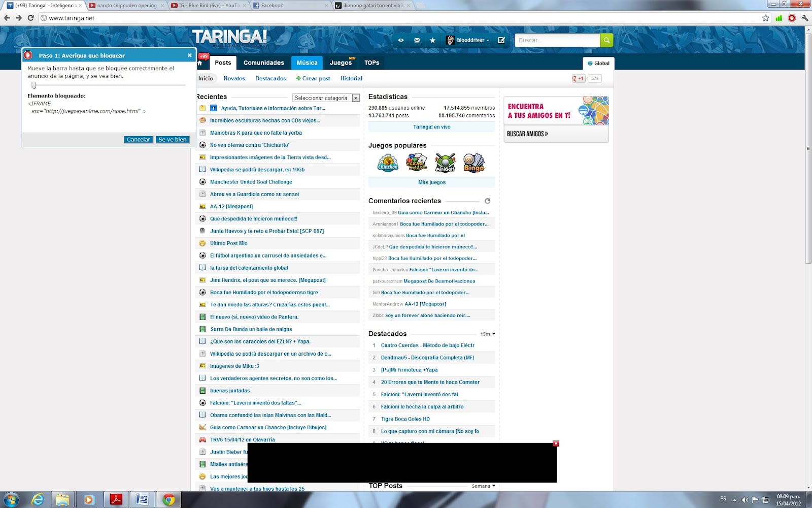812x508 pixels.
Task: Open the Destacados submenu link
Action: click(270, 78)
